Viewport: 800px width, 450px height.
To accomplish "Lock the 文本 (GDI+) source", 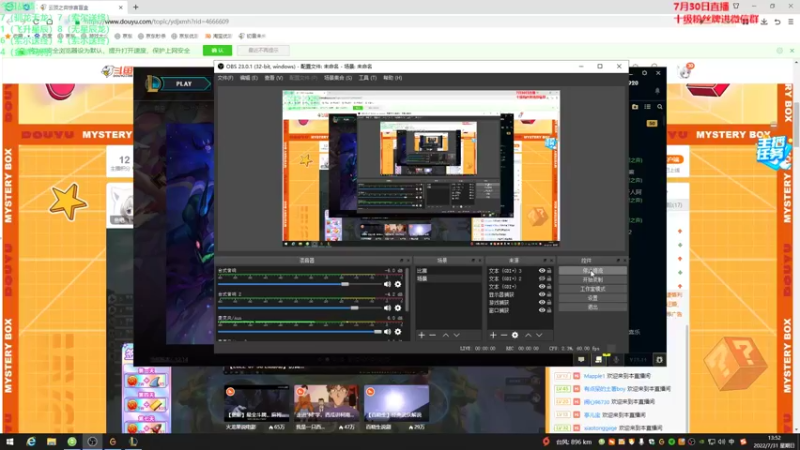I will (549, 287).
